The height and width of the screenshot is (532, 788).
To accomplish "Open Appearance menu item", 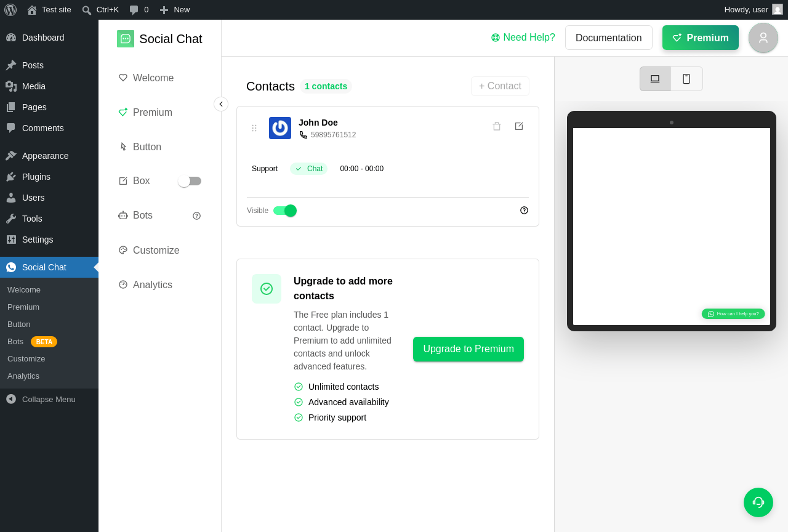I will pyautogui.click(x=49, y=156).
